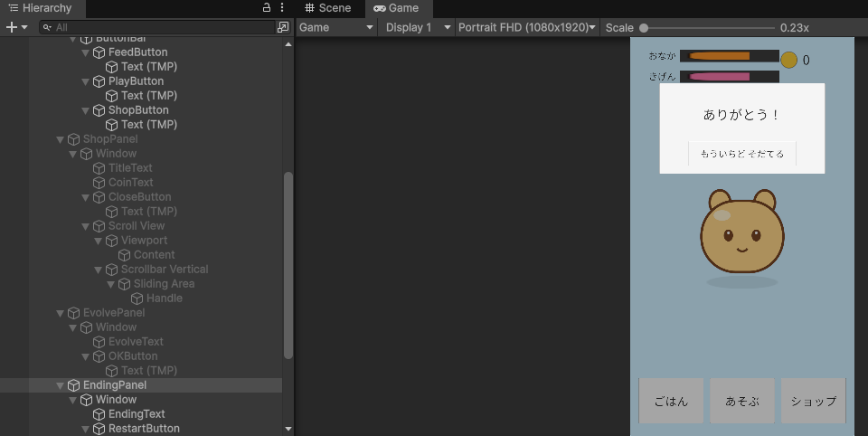This screenshot has height=436, width=868.
Task: Click the EndingPanel cube icon
Action: click(73, 385)
